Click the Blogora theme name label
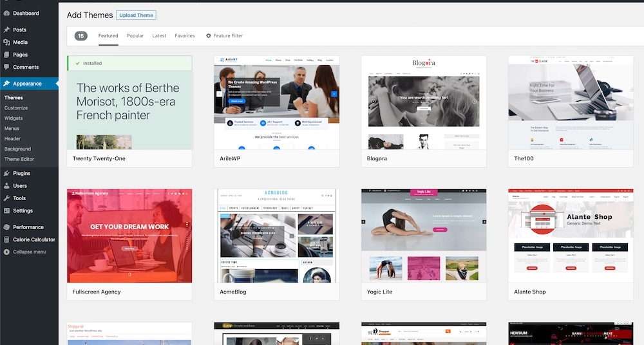This screenshot has width=644, height=345. click(377, 158)
